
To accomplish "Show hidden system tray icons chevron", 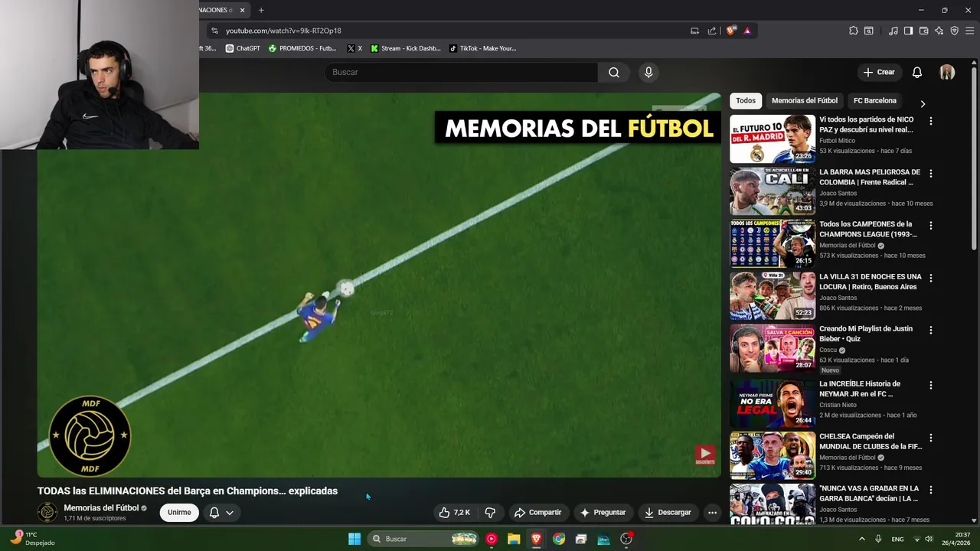I will 862,539.
